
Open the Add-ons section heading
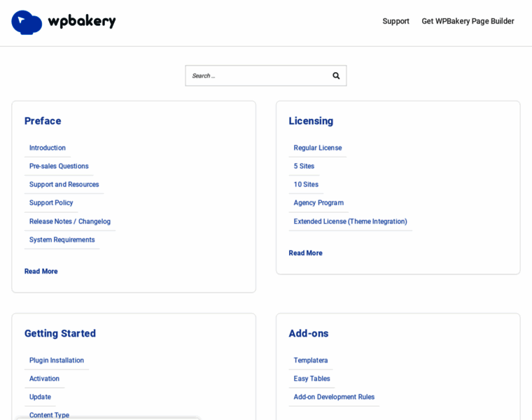click(309, 333)
